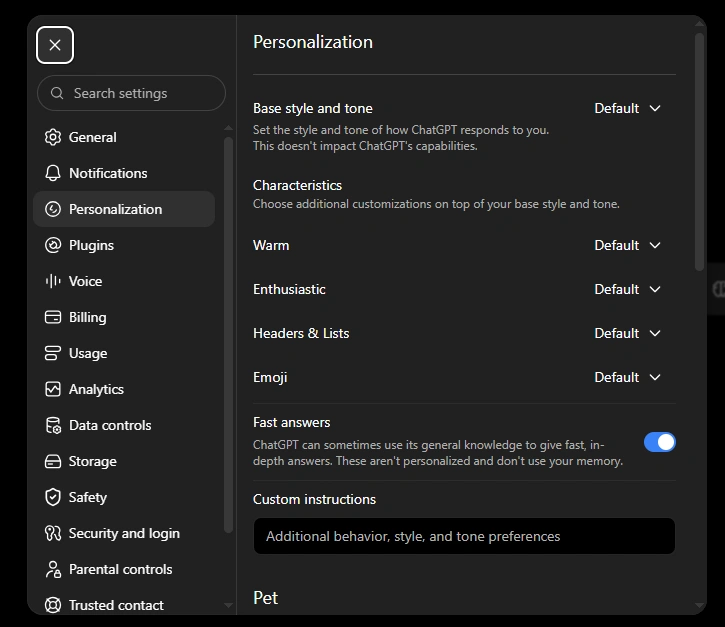Click the sidebar scroll-up arrow
Viewport: 725px width, 627px height.
click(x=228, y=128)
